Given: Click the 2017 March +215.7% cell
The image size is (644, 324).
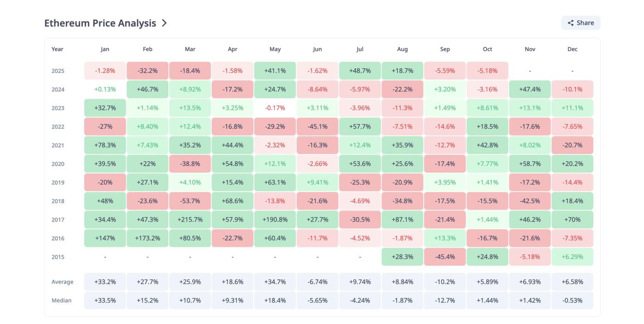Looking at the screenshot, I should coord(190,220).
